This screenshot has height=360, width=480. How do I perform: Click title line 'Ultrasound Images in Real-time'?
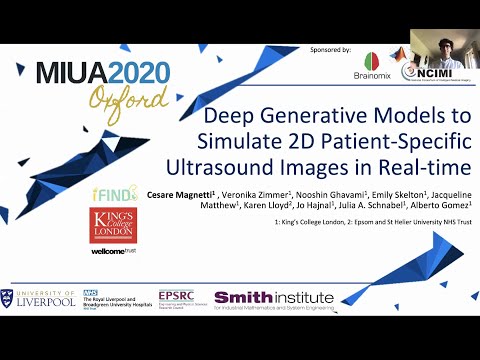319,167
